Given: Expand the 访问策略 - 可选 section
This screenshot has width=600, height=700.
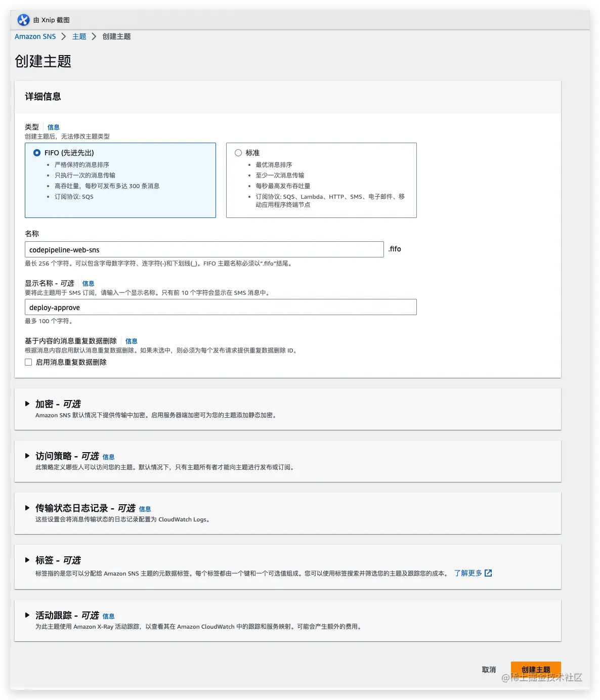Looking at the screenshot, I should pos(27,456).
